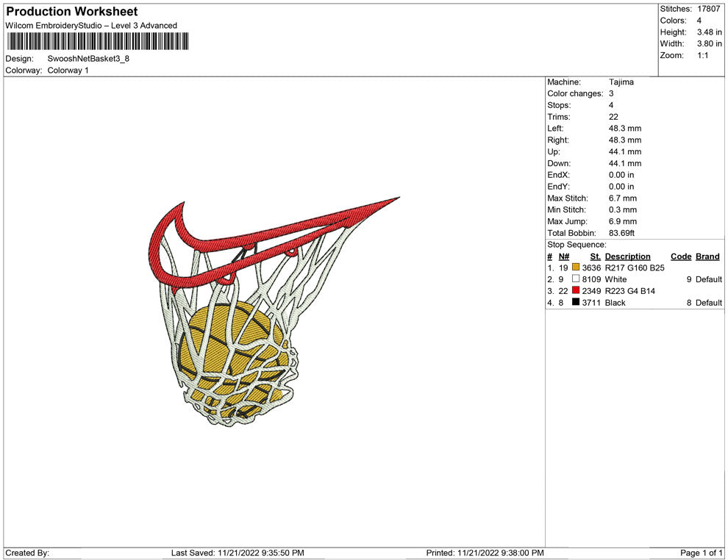Click the Down value '44.1 mm'
The width and height of the screenshot is (728, 560).
click(x=625, y=163)
